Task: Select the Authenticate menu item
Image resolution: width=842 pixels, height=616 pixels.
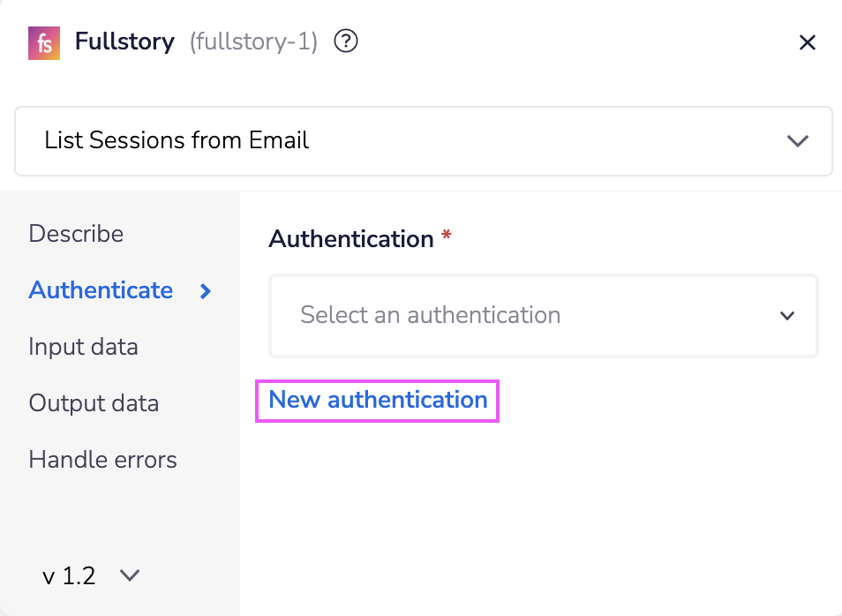Action: tap(101, 290)
